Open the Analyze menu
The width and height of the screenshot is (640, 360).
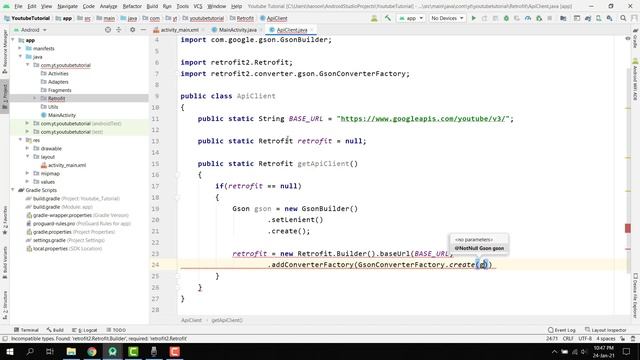pyautogui.click(x=108, y=6)
